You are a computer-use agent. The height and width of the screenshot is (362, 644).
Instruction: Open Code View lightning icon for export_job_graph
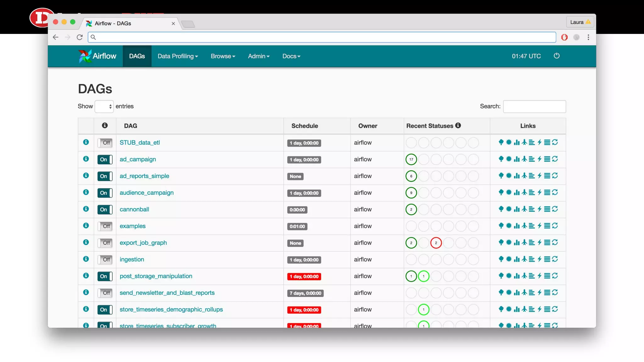(x=539, y=242)
